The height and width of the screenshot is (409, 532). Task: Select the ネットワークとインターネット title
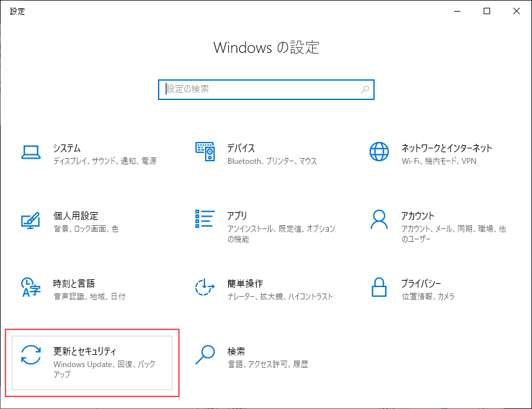point(446,148)
